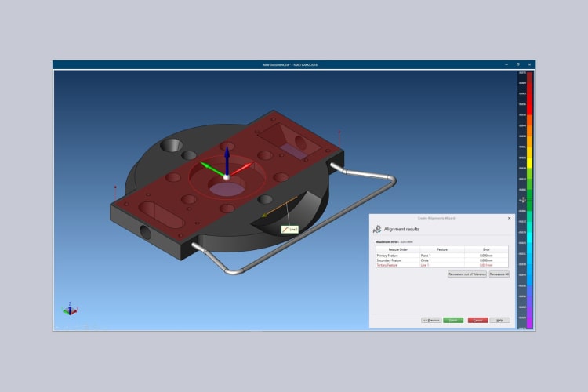Click the green Finish button

click(453, 320)
